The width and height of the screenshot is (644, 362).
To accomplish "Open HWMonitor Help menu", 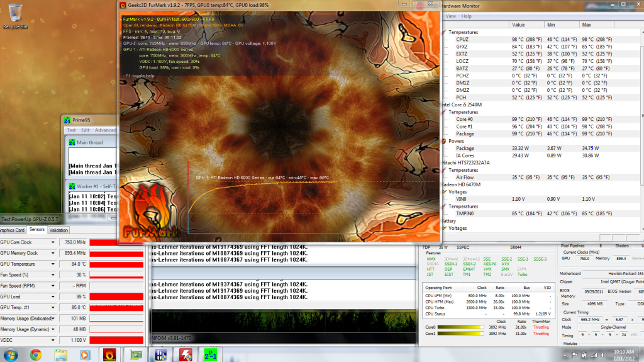I will [x=466, y=16].
